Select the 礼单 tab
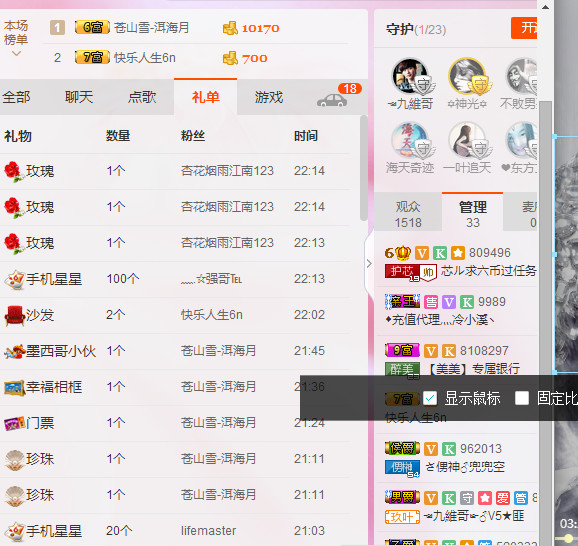Screen dimensions: 578x546 [x=205, y=97]
